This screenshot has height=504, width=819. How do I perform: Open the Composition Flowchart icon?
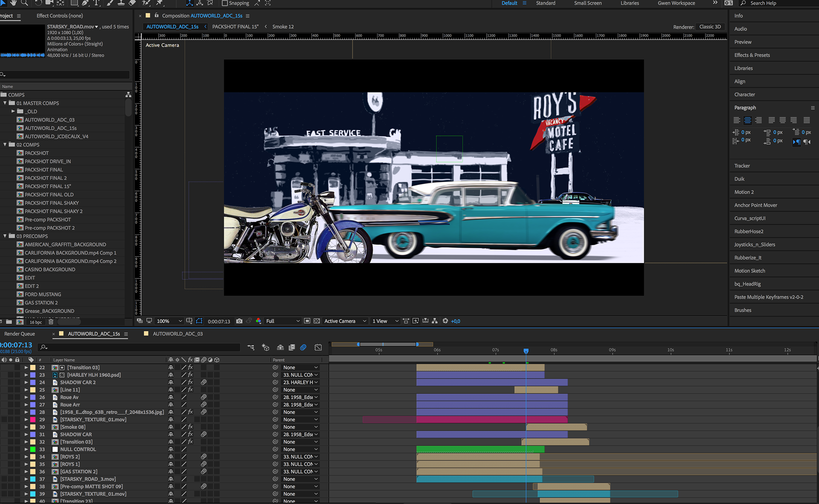pyautogui.click(x=435, y=321)
